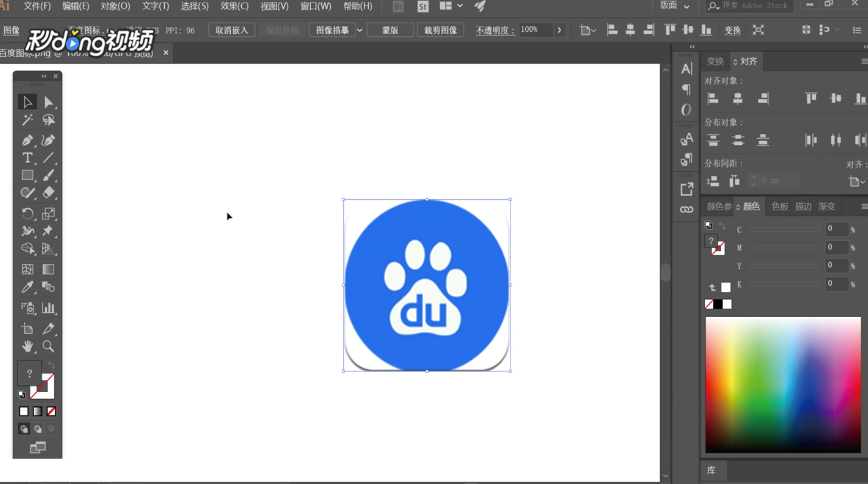Select the Perspective Grid tool
The height and width of the screenshot is (484, 868).
tap(48, 249)
